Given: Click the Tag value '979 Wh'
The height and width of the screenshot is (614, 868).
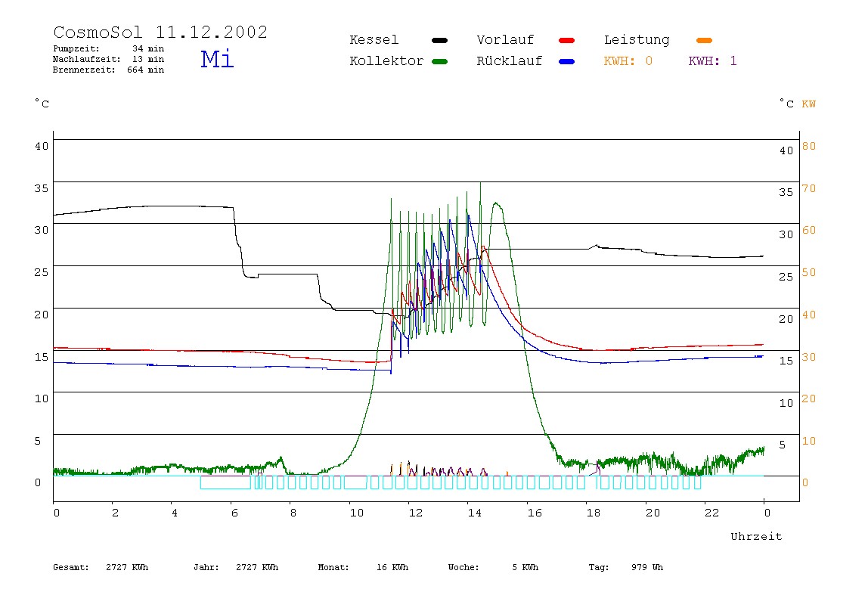Looking at the screenshot, I should point(647,567).
